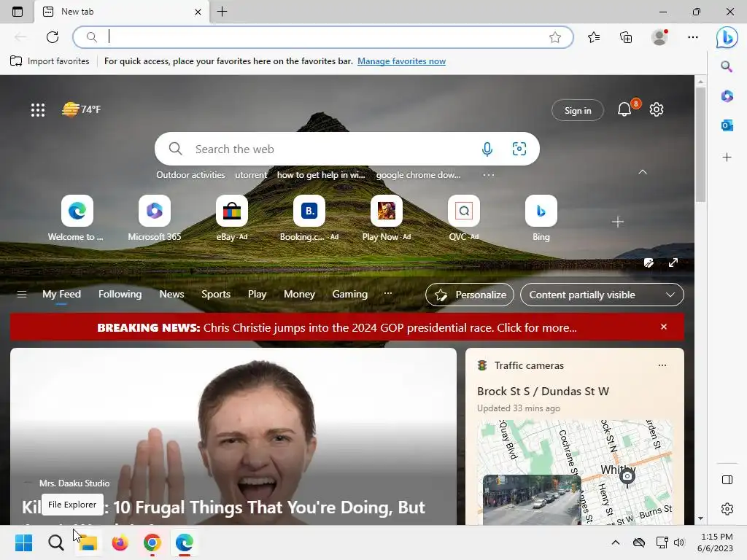The width and height of the screenshot is (747, 560).
Task: Click the sidebar Search icon
Action: (x=727, y=66)
